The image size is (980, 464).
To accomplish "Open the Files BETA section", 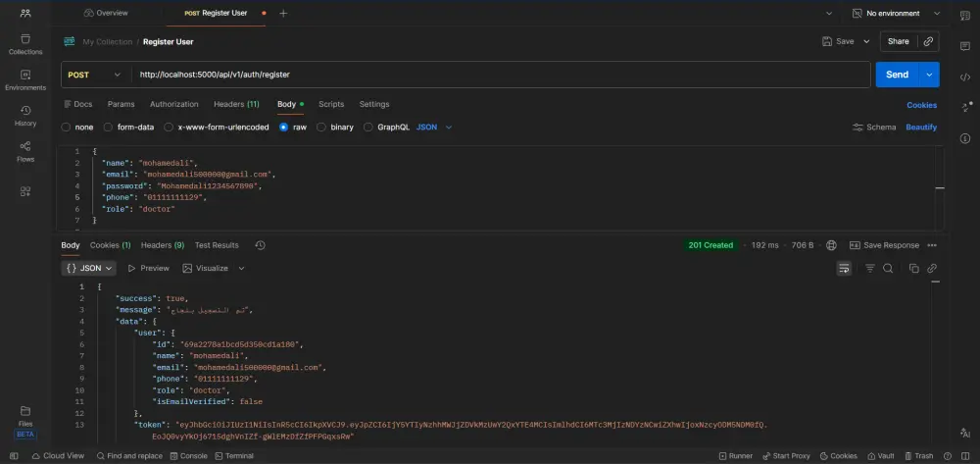I will (x=25, y=422).
